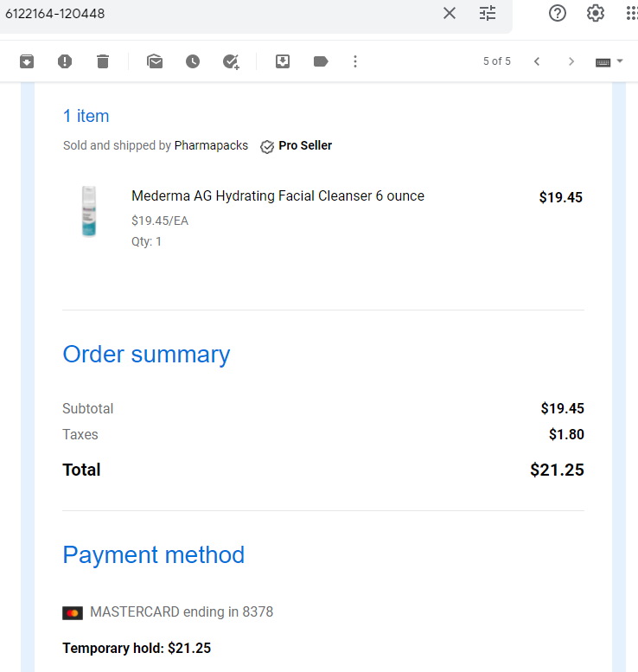638x672 pixels.
Task: Open the three-dot More options menu
Action: tap(355, 61)
